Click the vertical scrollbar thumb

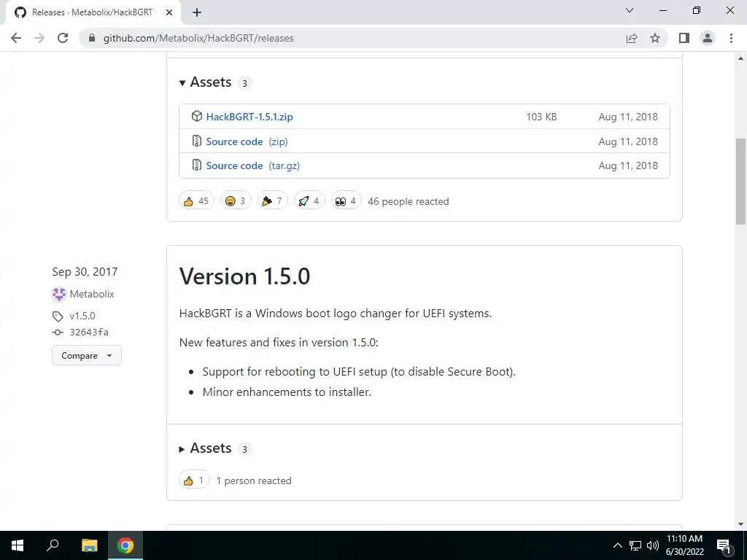[740, 181]
